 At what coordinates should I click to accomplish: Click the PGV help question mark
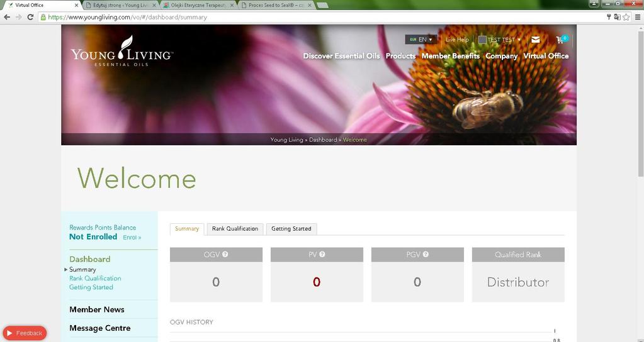pos(426,254)
